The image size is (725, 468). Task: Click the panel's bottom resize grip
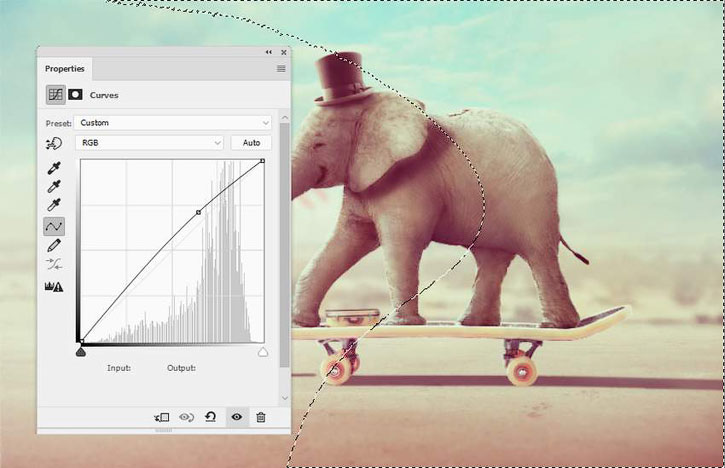[x=164, y=430]
